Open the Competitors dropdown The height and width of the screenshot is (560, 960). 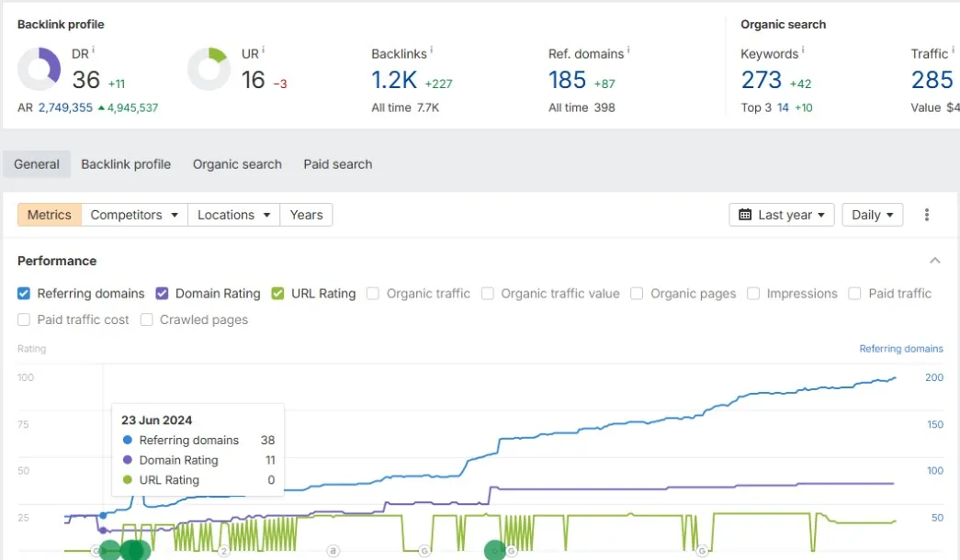pyautogui.click(x=134, y=215)
